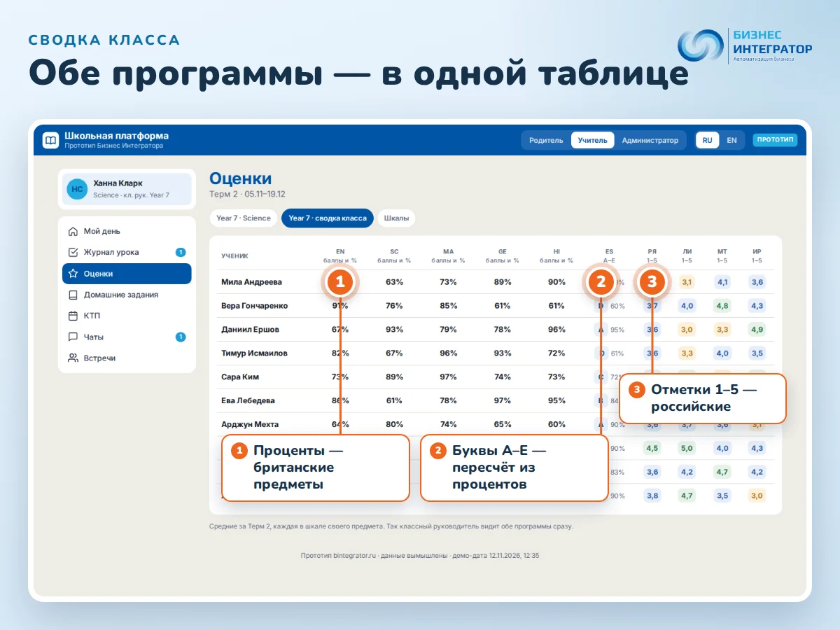Select student Даниил Ершов
The height and width of the screenshot is (630, 840).
(x=250, y=330)
